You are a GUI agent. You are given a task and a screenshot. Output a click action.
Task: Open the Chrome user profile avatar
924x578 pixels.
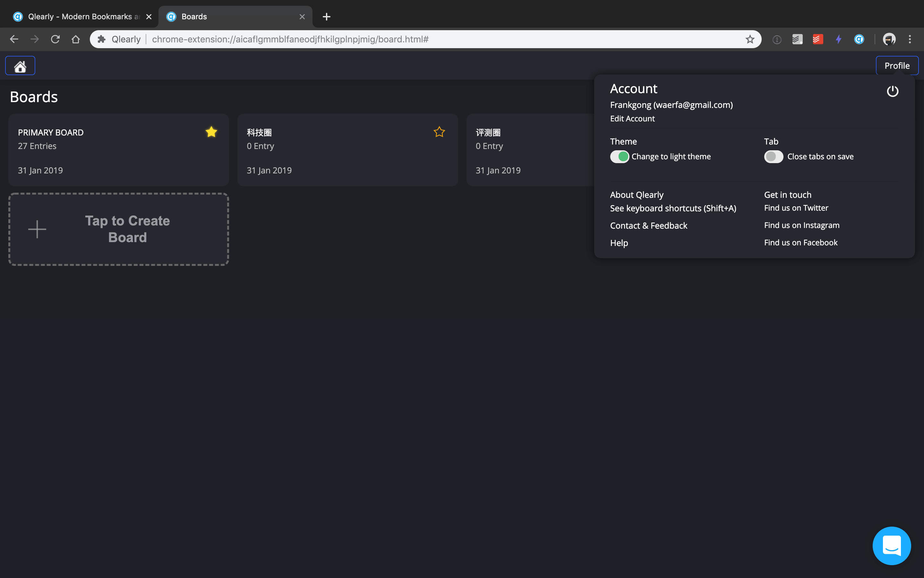coord(889,39)
